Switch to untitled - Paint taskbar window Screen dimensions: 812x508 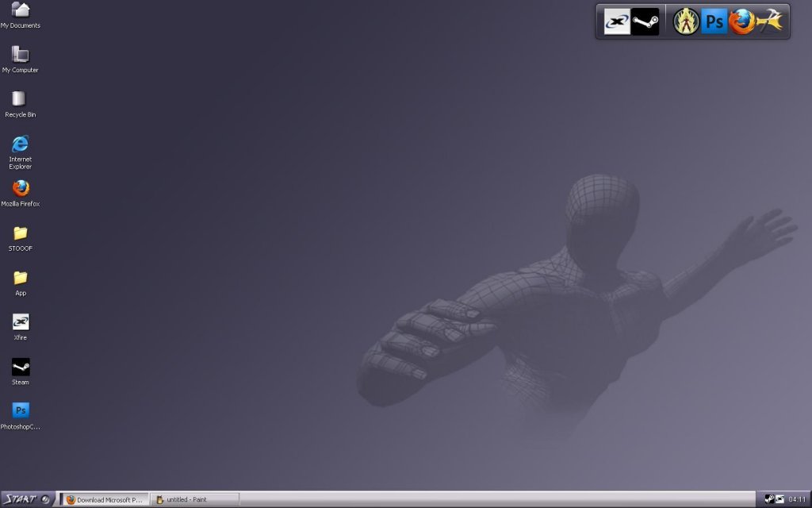pos(195,500)
